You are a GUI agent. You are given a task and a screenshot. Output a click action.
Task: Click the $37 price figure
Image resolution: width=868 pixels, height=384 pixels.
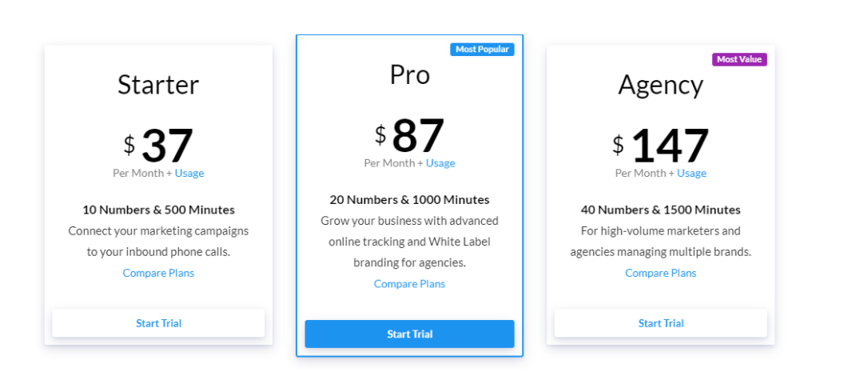tap(167, 146)
